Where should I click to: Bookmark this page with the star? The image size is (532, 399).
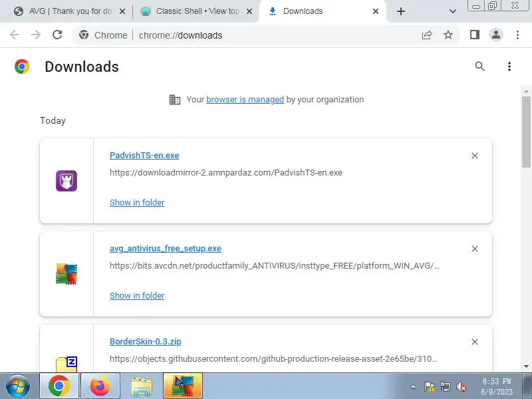click(448, 35)
